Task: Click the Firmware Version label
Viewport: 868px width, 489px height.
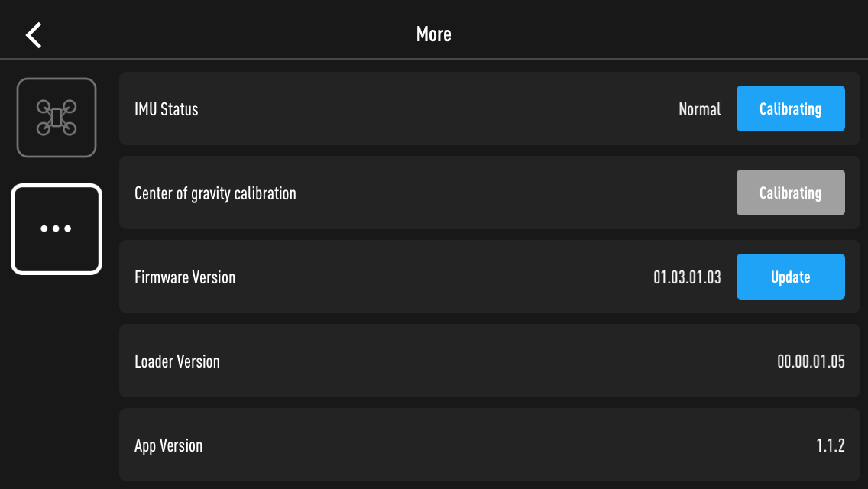Action: tap(185, 277)
